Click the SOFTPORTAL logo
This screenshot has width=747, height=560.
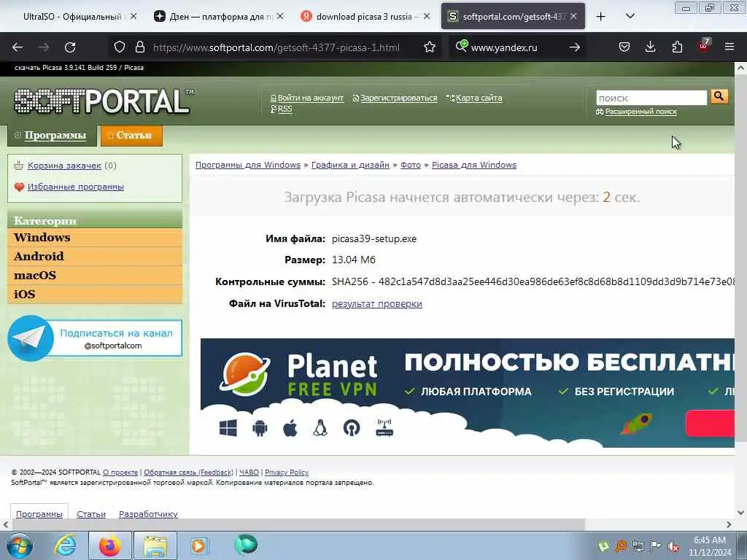[104, 101]
